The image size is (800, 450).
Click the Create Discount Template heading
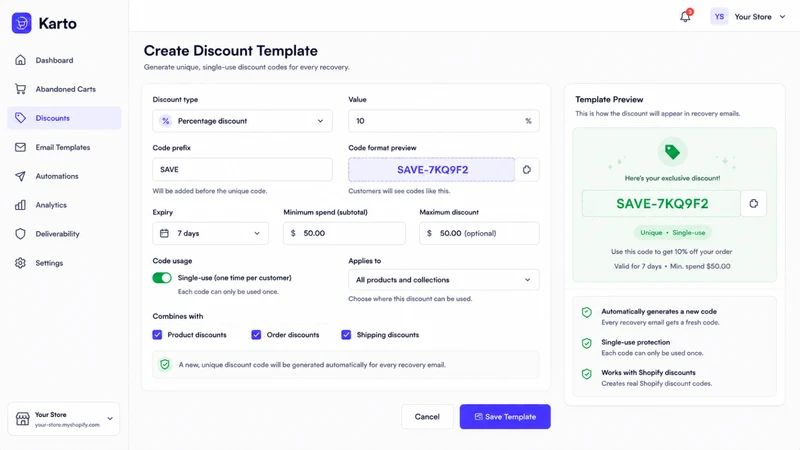tap(231, 51)
